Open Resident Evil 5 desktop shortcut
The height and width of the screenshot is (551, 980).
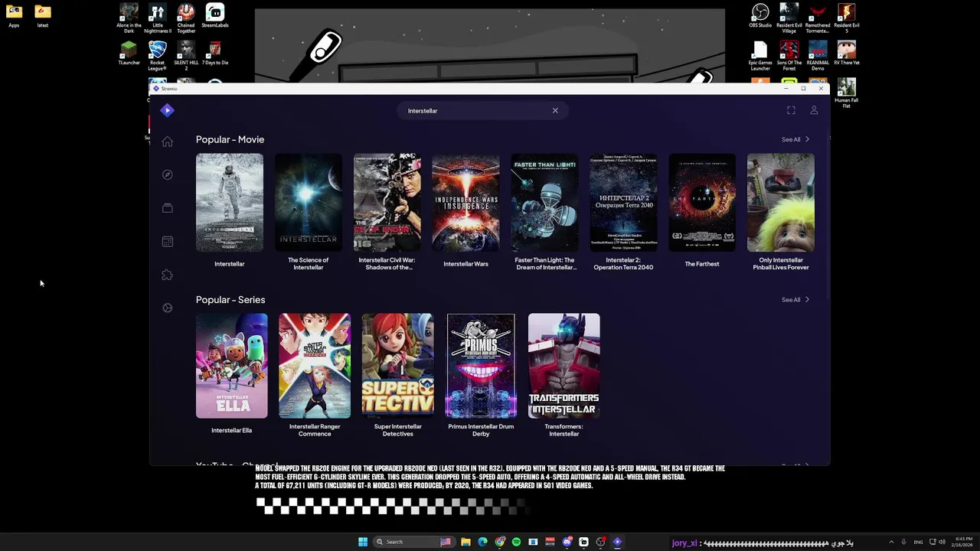coord(846,18)
